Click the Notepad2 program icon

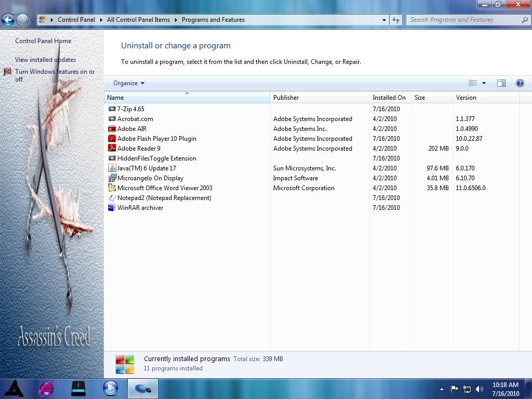click(x=112, y=197)
